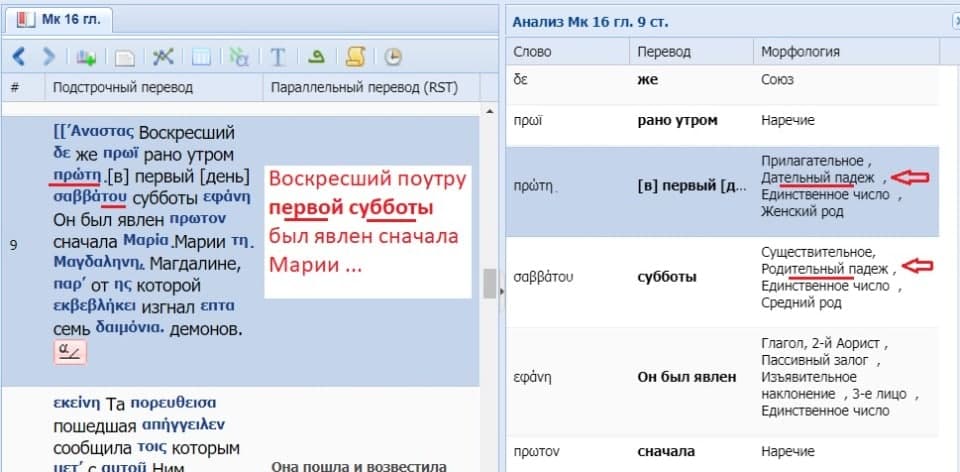Select the σαββάτου row in analysis panel
Screen dimensions: 960x472
pyautogui.click(x=730, y=276)
